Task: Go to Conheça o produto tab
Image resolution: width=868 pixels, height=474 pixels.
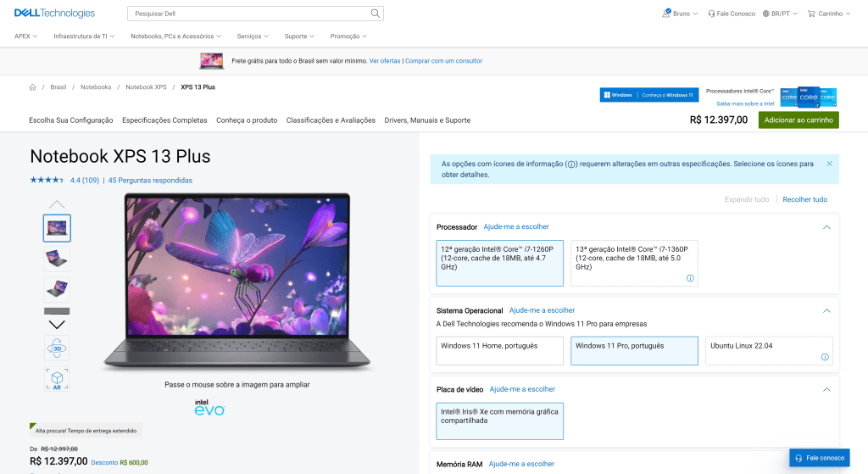Action: click(247, 120)
